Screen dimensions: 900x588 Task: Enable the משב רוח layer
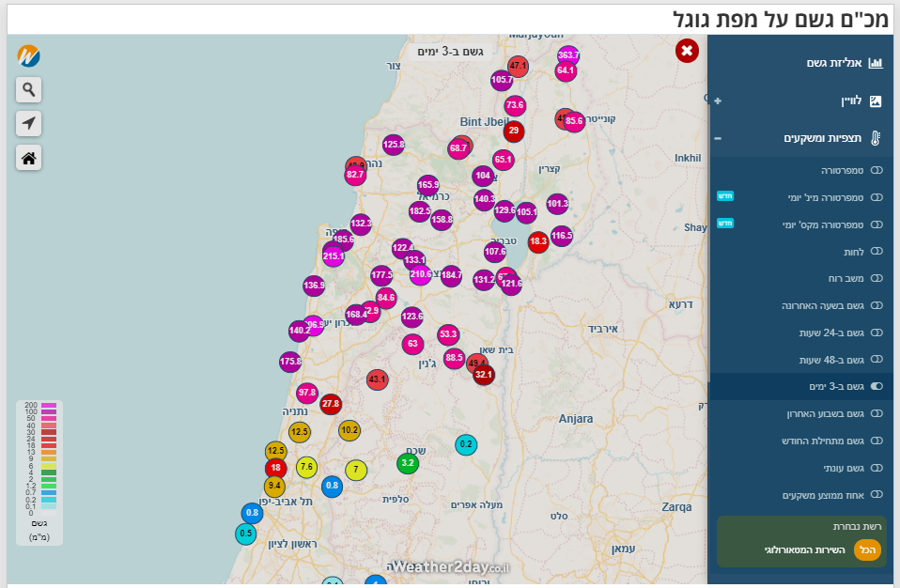tap(877, 278)
